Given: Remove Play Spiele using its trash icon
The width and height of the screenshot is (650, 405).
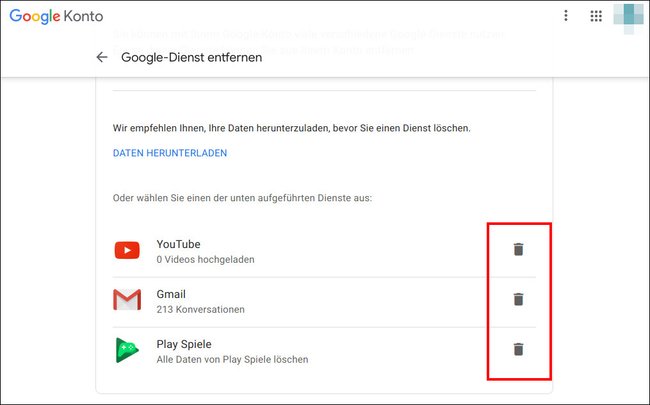Looking at the screenshot, I should (518, 349).
